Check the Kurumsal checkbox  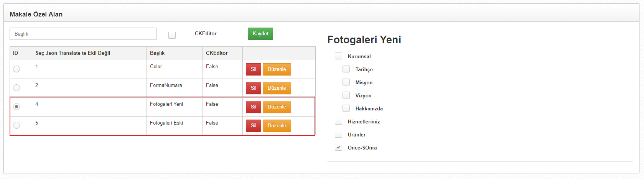tap(338, 56)
